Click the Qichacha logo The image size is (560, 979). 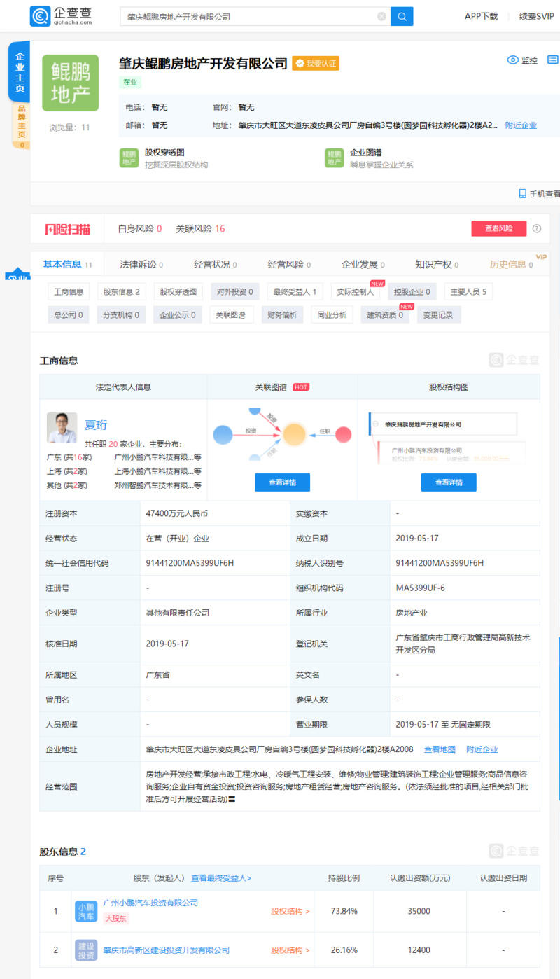coord(61,15)
